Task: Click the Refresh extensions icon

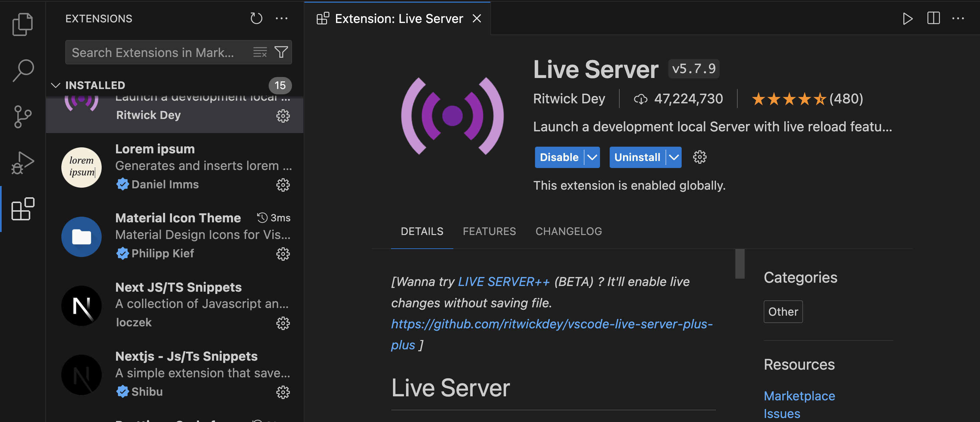Action: [x=256, y=18]
